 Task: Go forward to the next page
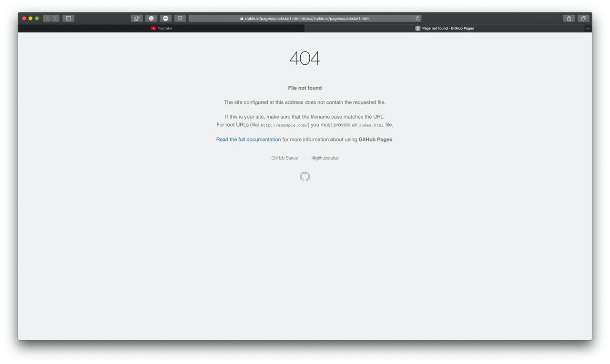55,18
